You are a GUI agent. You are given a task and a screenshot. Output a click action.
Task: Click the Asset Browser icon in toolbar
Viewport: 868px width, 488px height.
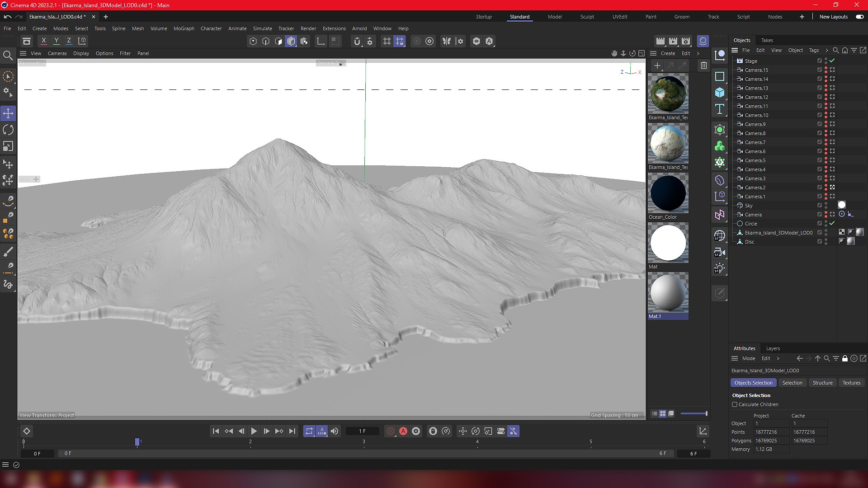tap(27, 41)
